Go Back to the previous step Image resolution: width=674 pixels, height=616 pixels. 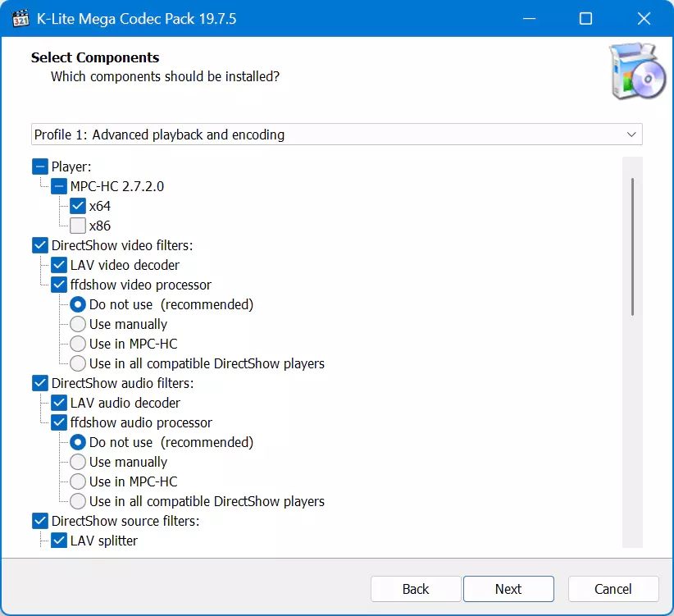(416, 589)
